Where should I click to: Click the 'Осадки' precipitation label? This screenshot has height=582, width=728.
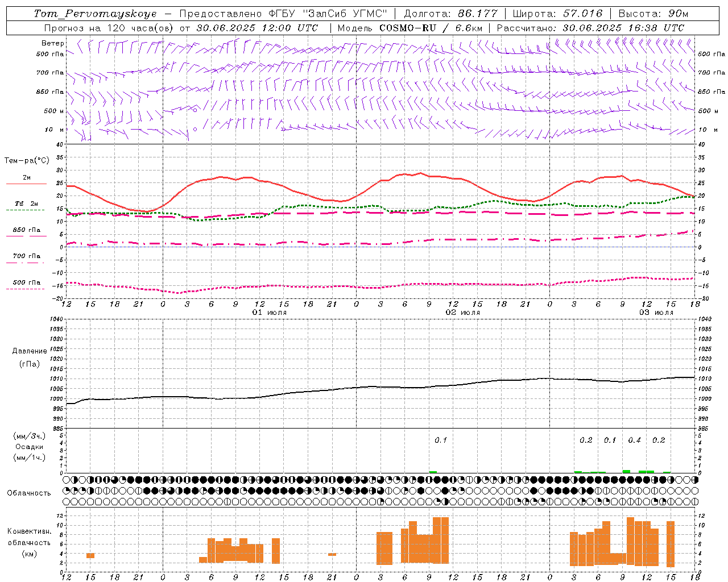tap(30, 447)
